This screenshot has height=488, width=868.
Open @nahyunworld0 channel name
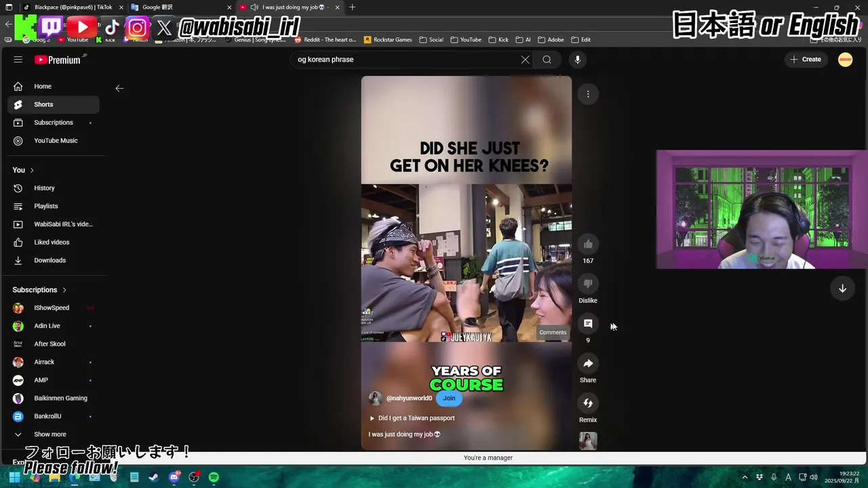pos(409,399)
